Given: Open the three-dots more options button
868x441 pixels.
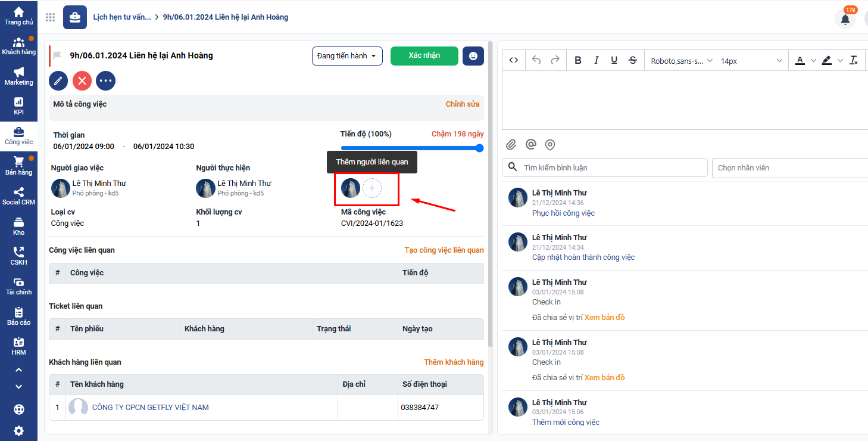Looking at the screenshot, I should (105, 80).
